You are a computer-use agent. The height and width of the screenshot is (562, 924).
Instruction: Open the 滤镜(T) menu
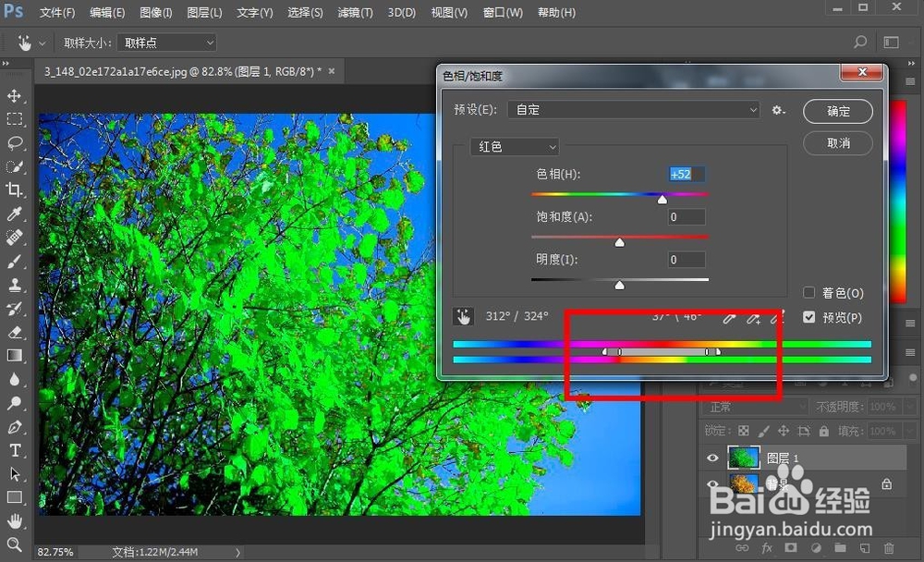[356, 12]
